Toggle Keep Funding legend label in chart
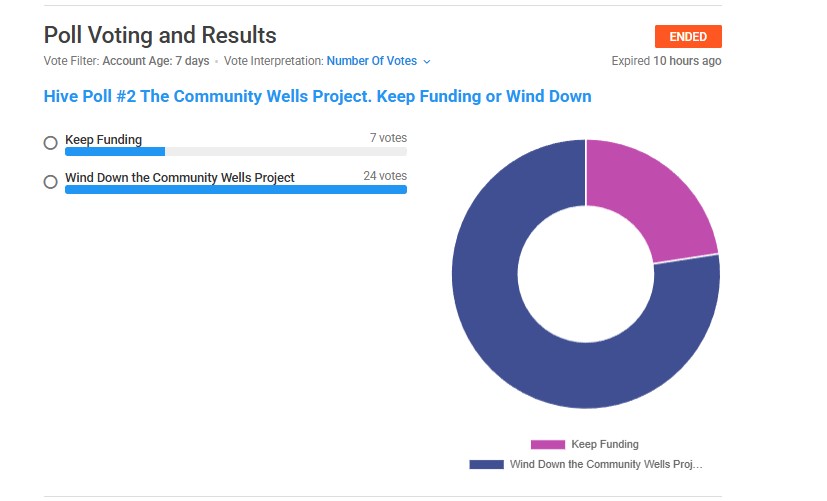The width and height of the screenshot is (827, 501). pos(604,444)
